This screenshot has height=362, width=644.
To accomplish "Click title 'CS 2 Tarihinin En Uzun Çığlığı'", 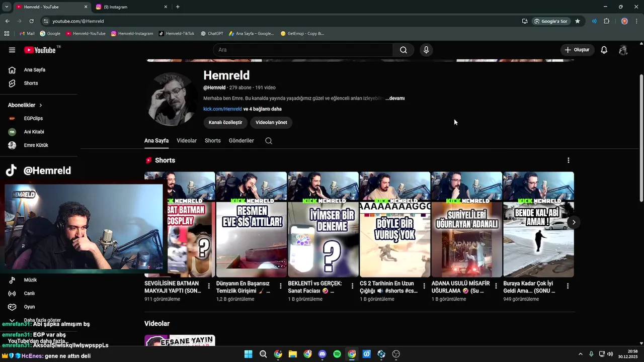I will 388,287.
